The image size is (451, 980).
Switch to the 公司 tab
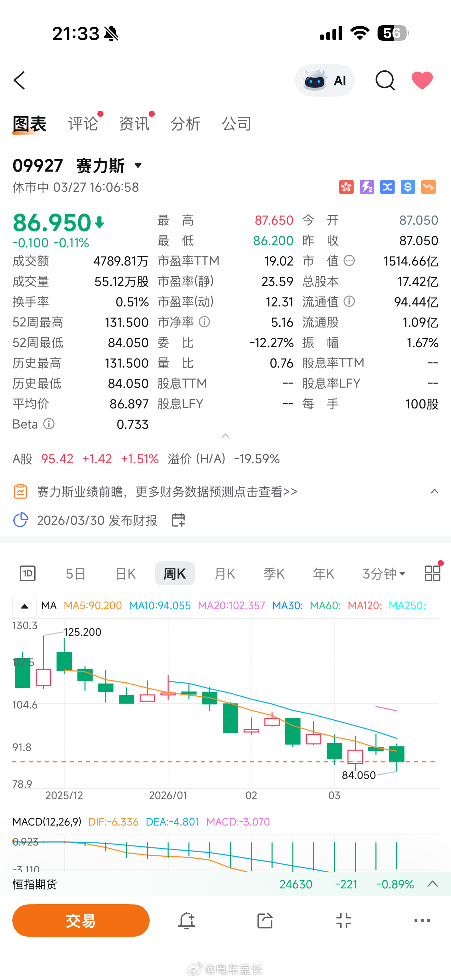coord(236,124)
